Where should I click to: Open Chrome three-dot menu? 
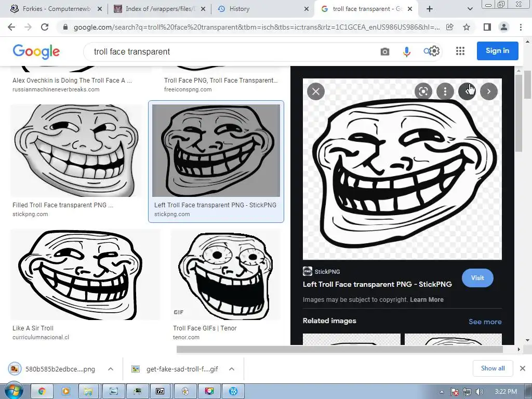(x=521, y=27)
